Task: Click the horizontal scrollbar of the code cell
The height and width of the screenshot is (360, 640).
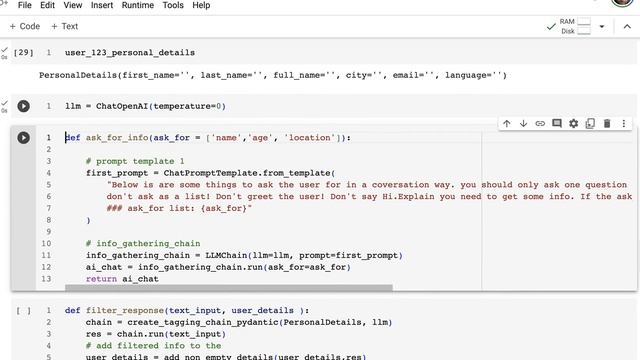Action: click(229, 288)
